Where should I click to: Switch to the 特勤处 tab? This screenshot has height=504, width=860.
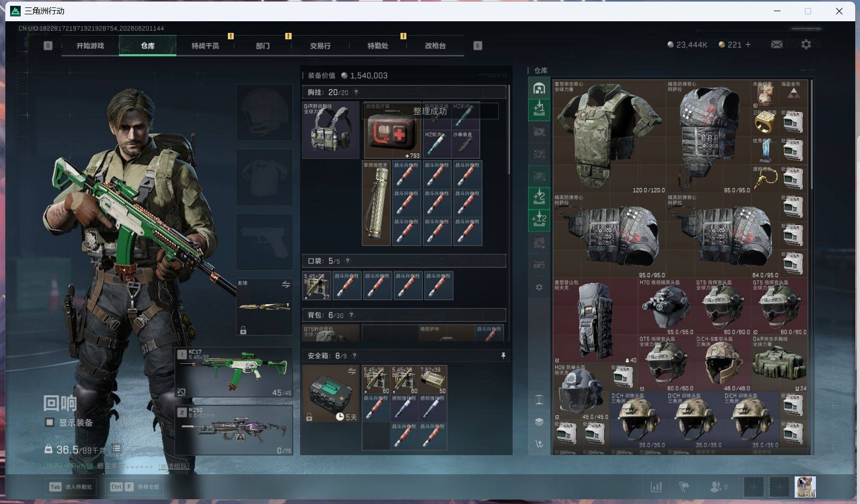[x=378, y=46]
